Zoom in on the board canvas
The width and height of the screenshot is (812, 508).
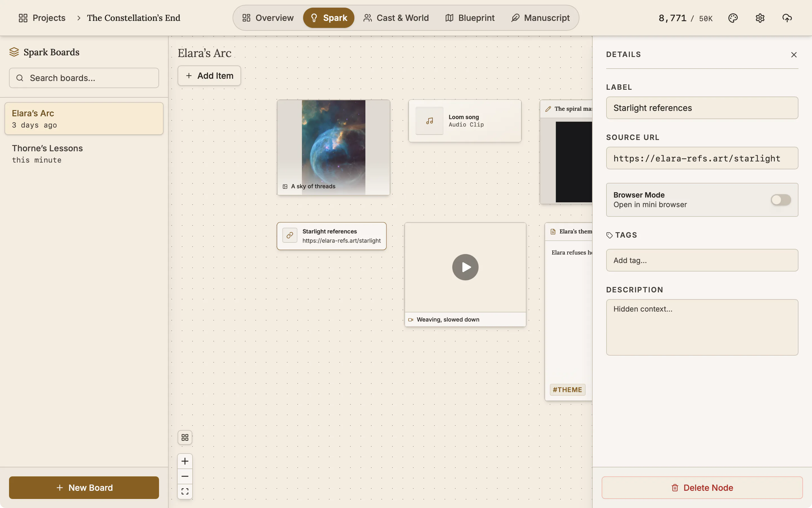pyautogui.click(x=185, y=461)
